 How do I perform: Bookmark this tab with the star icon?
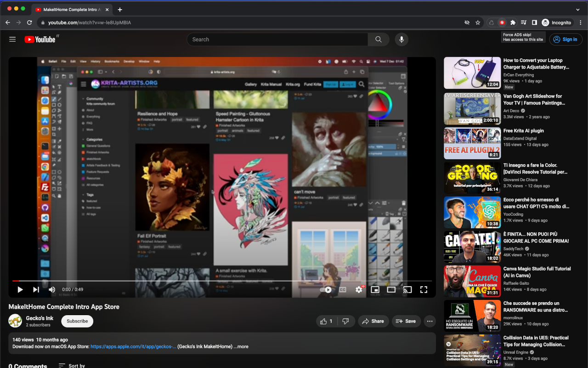pyautogui.click(x=478, y=22)
